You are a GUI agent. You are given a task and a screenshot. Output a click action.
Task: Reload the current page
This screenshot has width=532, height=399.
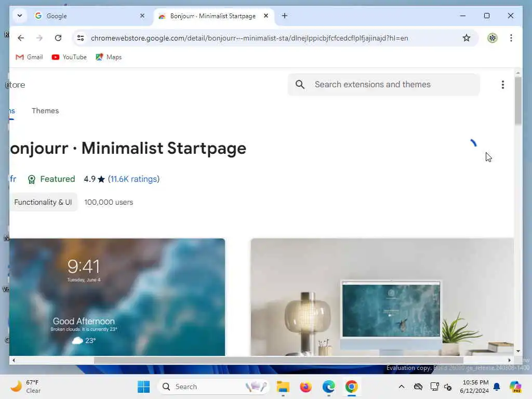pos(58,38)
